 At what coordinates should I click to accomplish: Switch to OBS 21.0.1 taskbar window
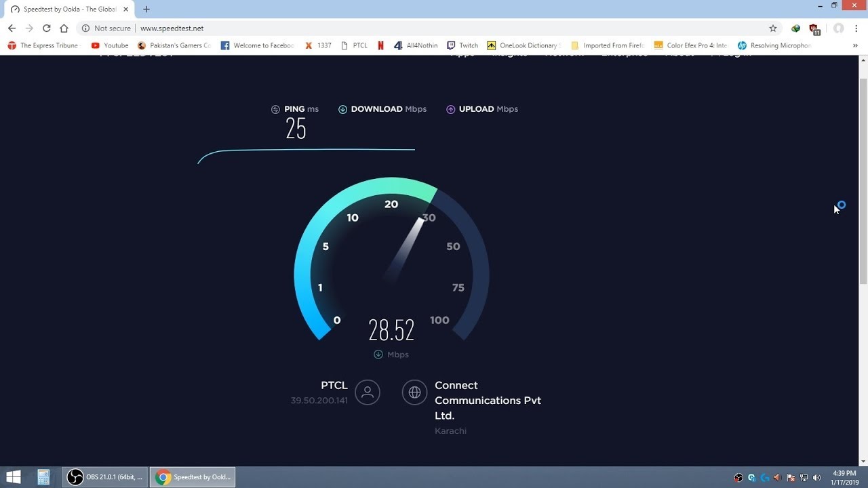pos(105,477)
